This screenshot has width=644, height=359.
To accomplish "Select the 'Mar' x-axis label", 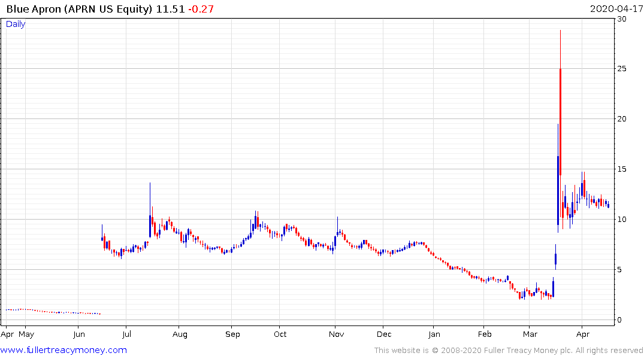I will [530, 334].
